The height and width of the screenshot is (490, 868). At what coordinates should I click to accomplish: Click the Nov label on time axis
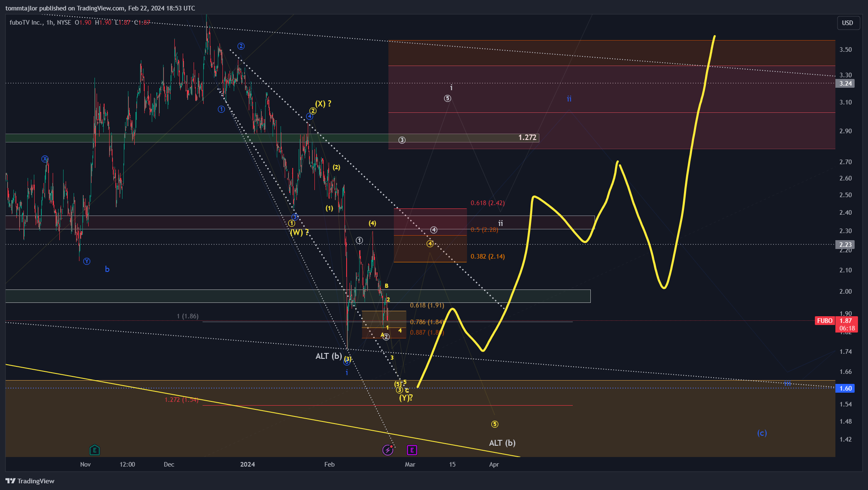click(85, 465)
